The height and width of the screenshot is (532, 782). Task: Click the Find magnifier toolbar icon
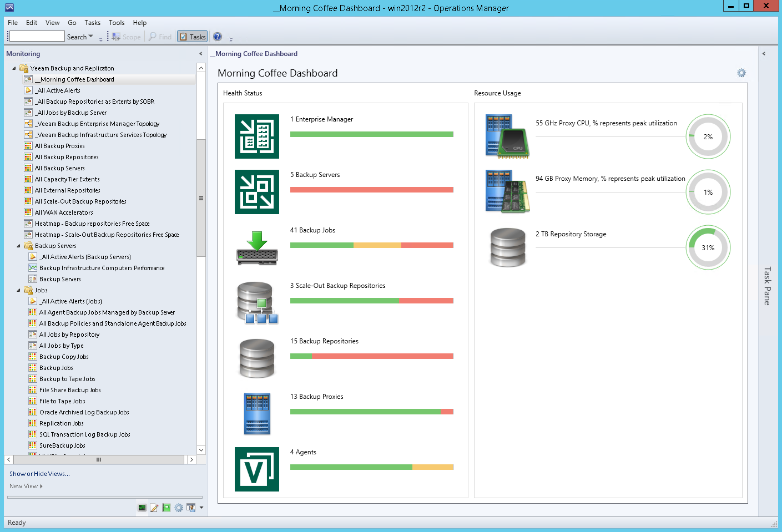point(152,37)
